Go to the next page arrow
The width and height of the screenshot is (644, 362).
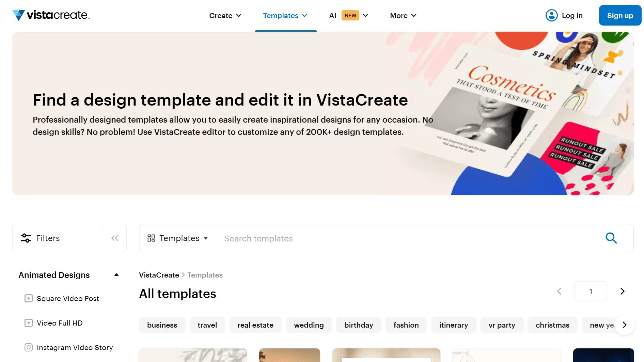tap(622, 291)
